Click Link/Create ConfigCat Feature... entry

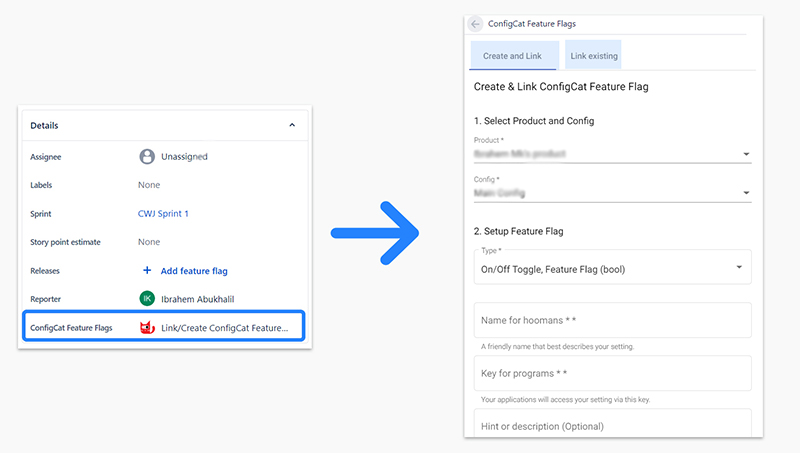[x=224, y=328]
